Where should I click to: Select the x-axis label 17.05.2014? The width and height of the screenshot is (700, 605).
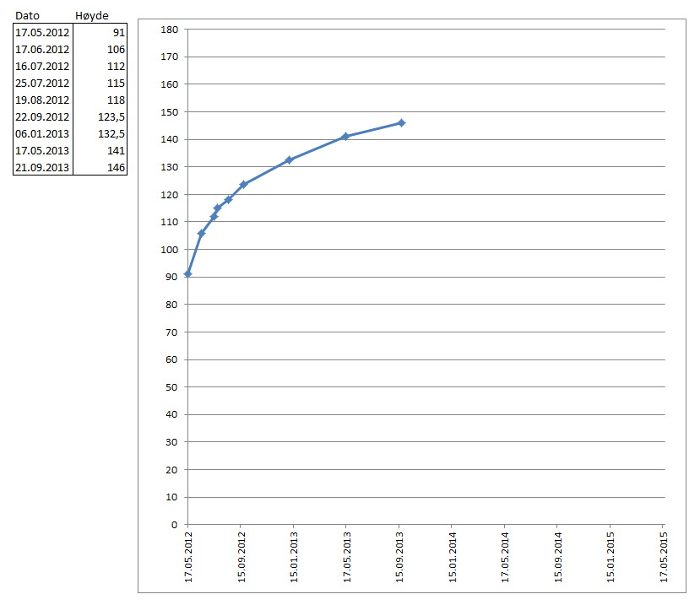click(505, 557)
